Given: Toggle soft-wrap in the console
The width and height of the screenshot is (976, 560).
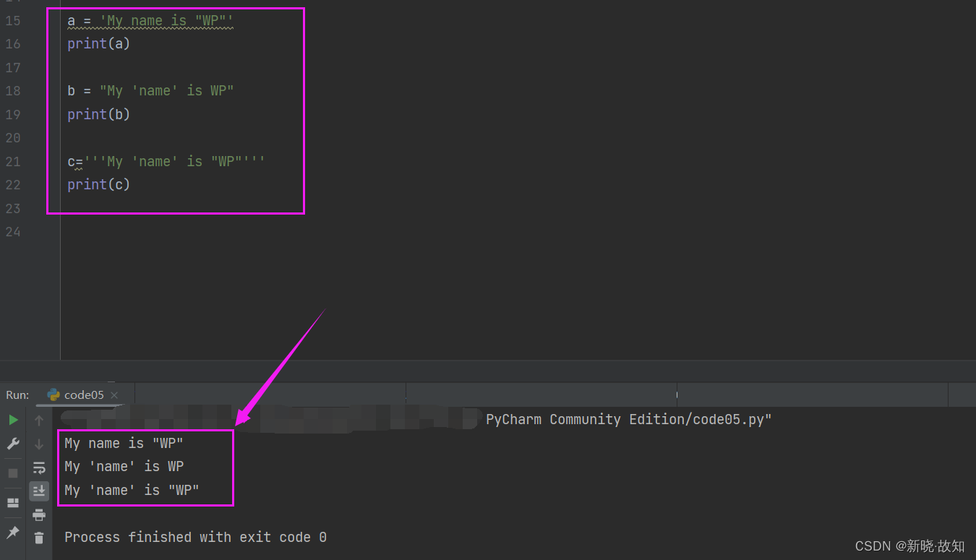Looking at the screenshot, I should (39, 467).
